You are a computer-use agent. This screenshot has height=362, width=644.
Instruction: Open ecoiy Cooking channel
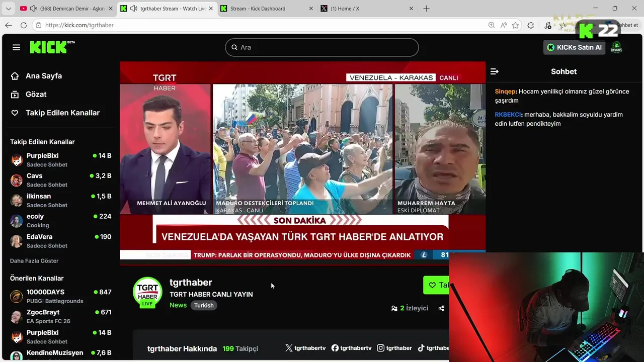click(x=61, y=221)
